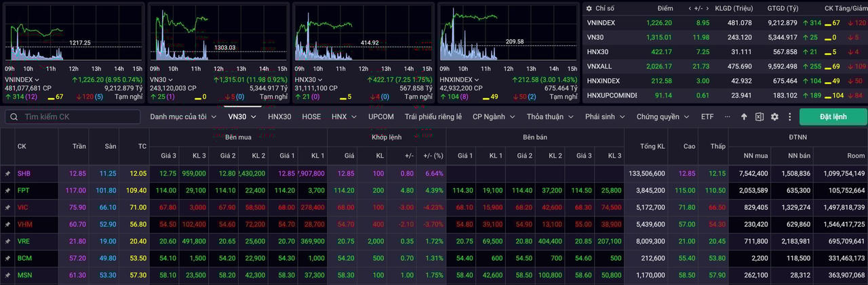The width and height of the screenshot is (868, 285).
Task: Toggle the pin on the VIC row
Action: click(7, 207)
